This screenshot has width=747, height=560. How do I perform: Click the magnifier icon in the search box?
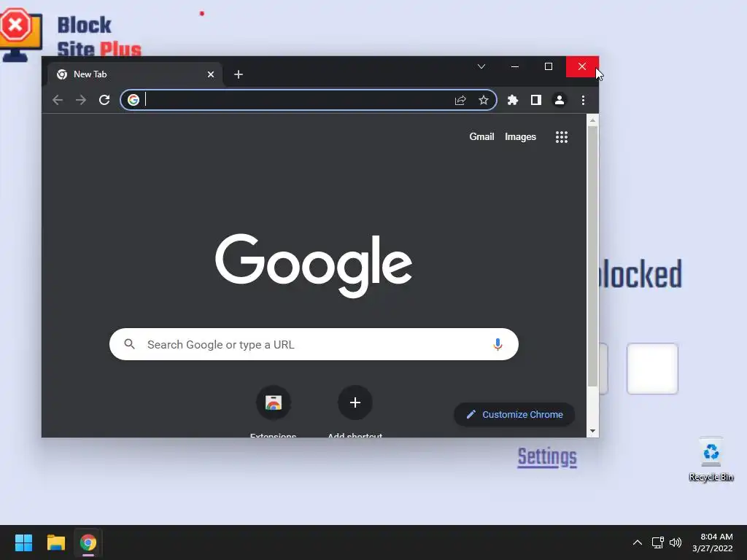pyautogui.click(x=130, y=344)
